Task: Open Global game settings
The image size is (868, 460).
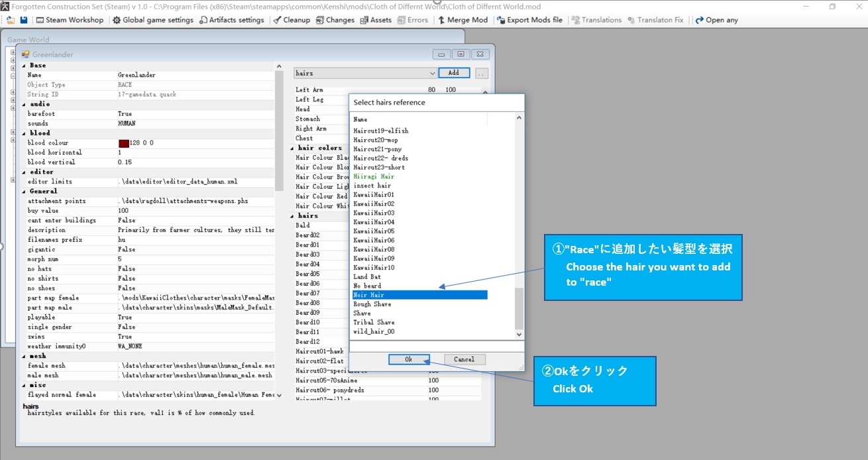Action: coord(152,20)
